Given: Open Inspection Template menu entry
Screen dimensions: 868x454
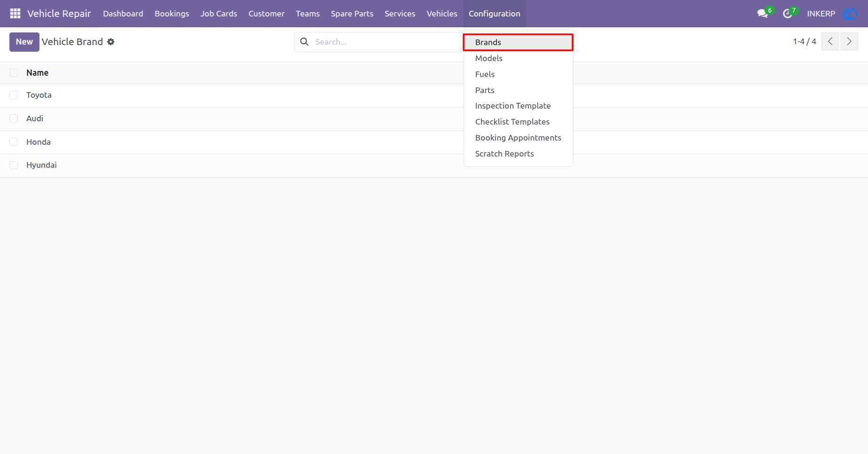Looking at the screenshot, I should point(518,106).
